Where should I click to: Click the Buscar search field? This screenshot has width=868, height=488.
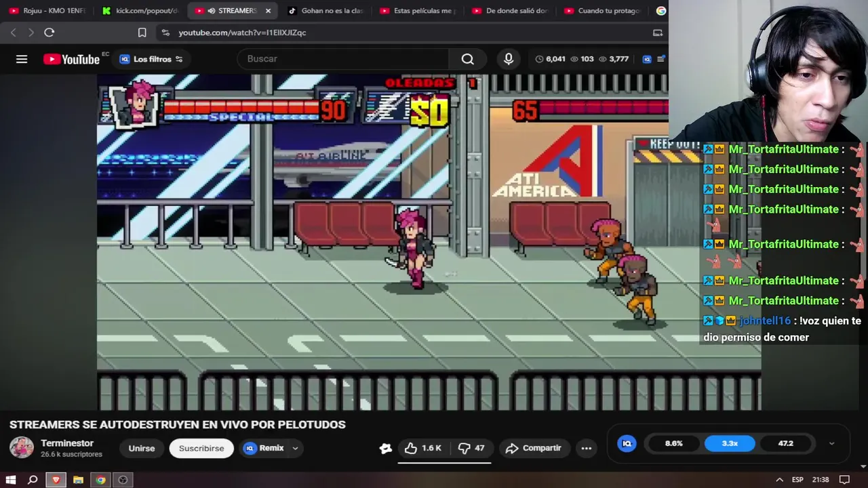click(x=343, y=59)
